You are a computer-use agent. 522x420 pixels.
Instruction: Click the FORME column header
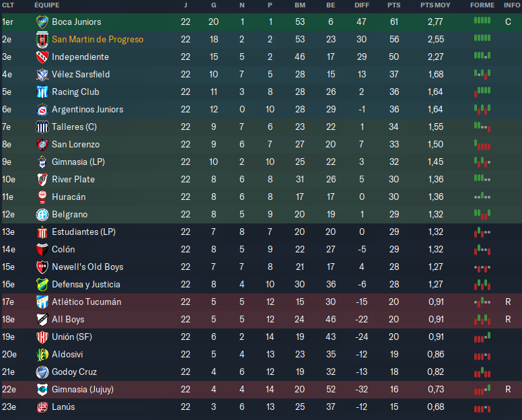coord(482,5)
